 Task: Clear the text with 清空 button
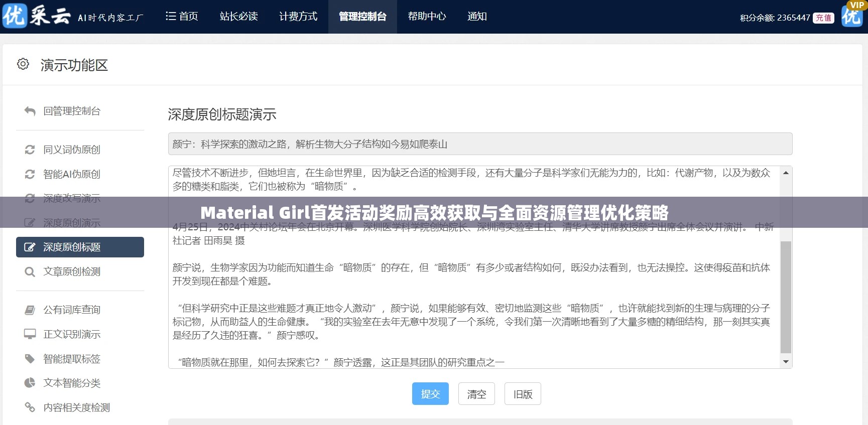476,394
